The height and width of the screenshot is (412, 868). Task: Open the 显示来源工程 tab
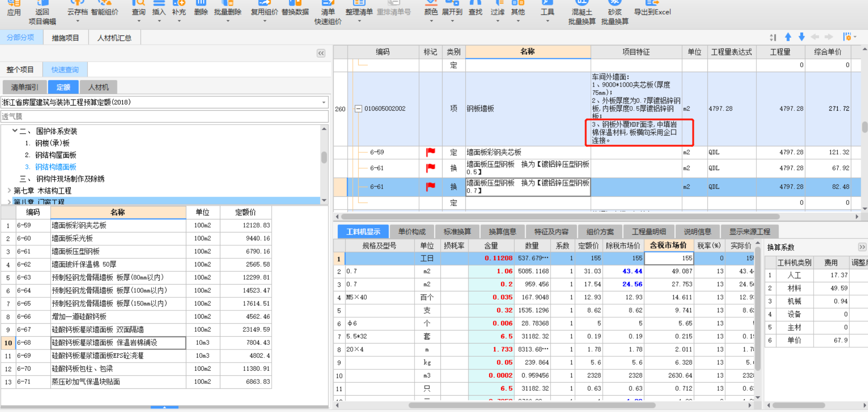[750, 232]
